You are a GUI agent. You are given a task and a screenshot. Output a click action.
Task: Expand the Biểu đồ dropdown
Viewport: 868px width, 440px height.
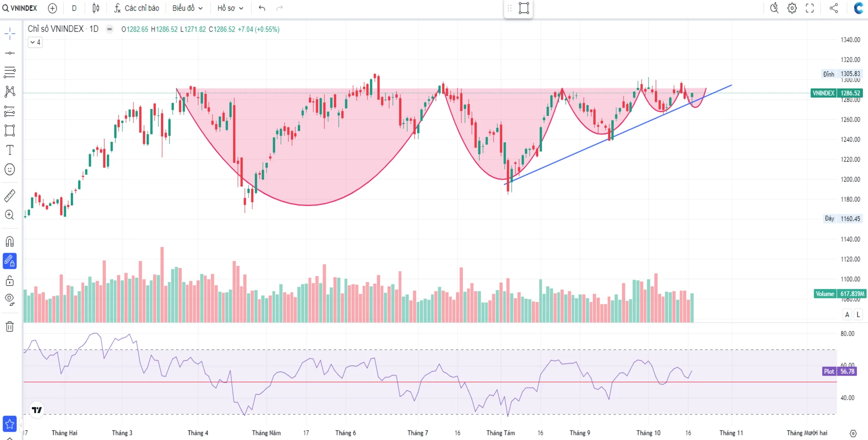pos(188,8)
